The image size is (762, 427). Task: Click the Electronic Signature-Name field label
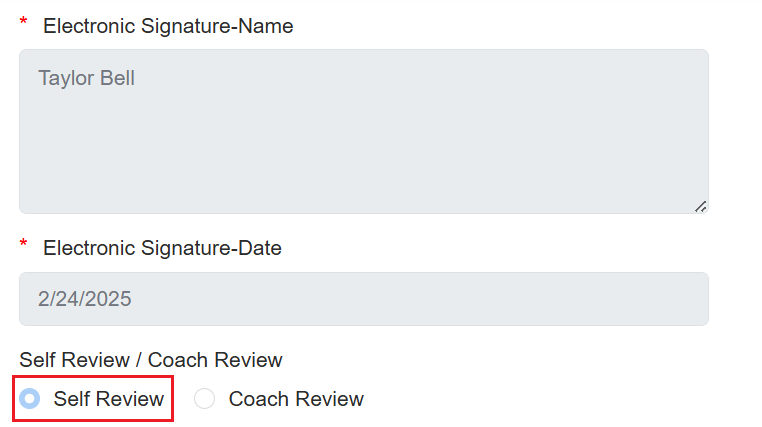[x=168, y=27]
